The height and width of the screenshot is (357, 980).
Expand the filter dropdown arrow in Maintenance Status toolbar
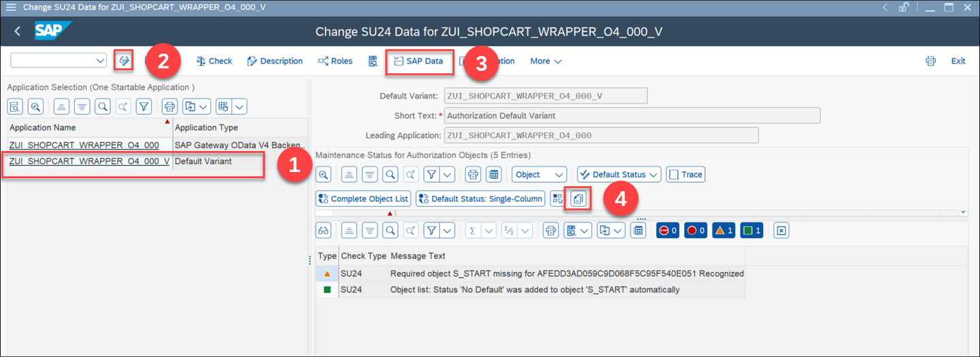point(447,175)
